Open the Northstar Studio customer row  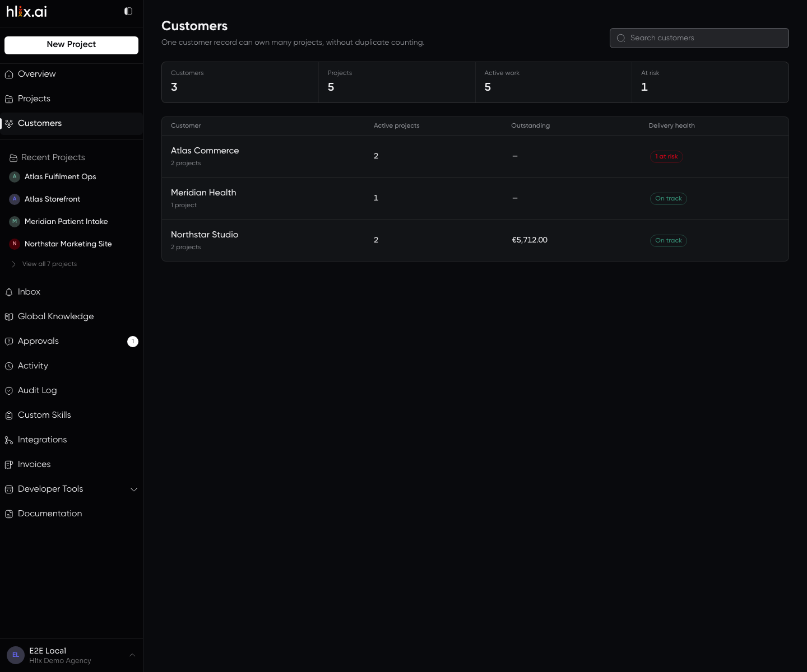coord(475,240)
